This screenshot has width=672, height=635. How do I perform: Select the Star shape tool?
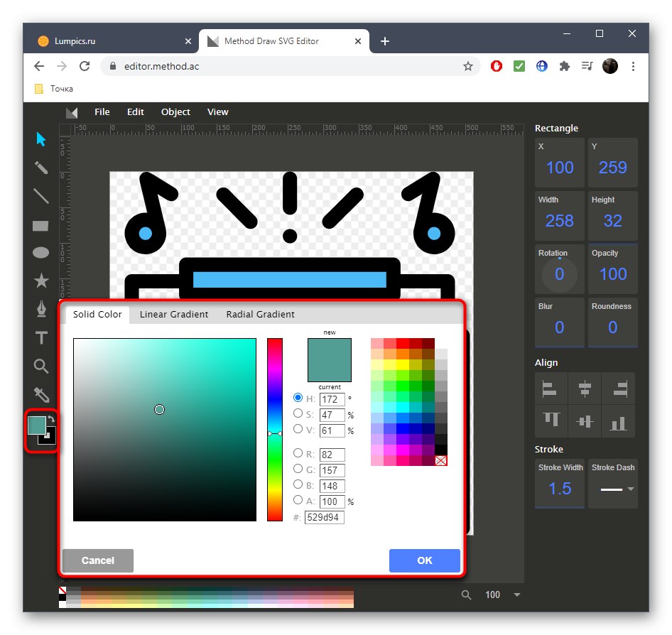tap(41, 281)
